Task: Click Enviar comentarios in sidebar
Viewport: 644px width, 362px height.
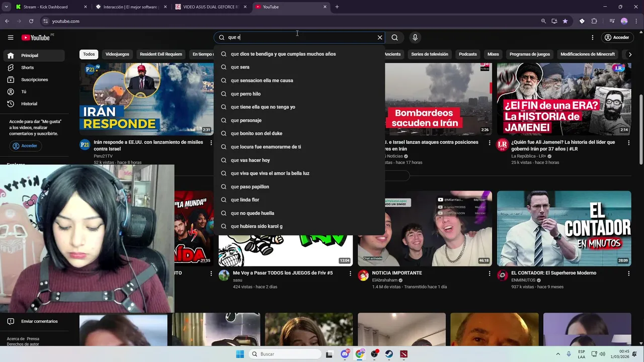Action: pos(34,321)
